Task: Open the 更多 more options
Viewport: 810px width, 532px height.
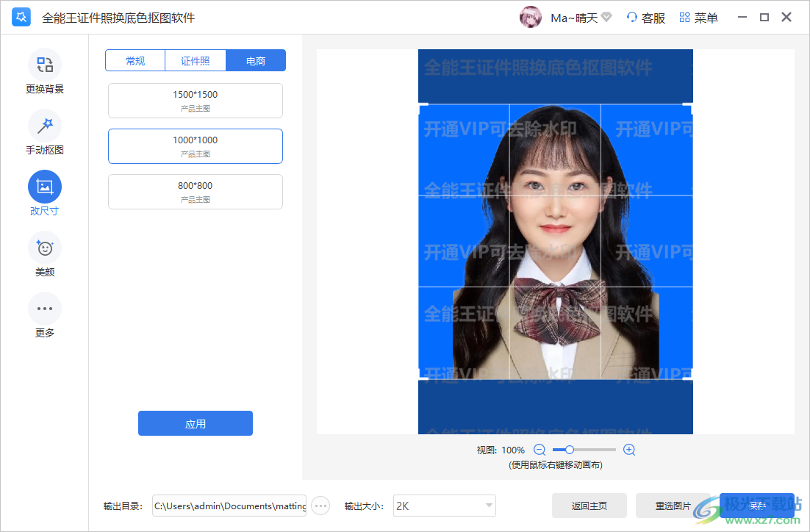Action: 44,315
